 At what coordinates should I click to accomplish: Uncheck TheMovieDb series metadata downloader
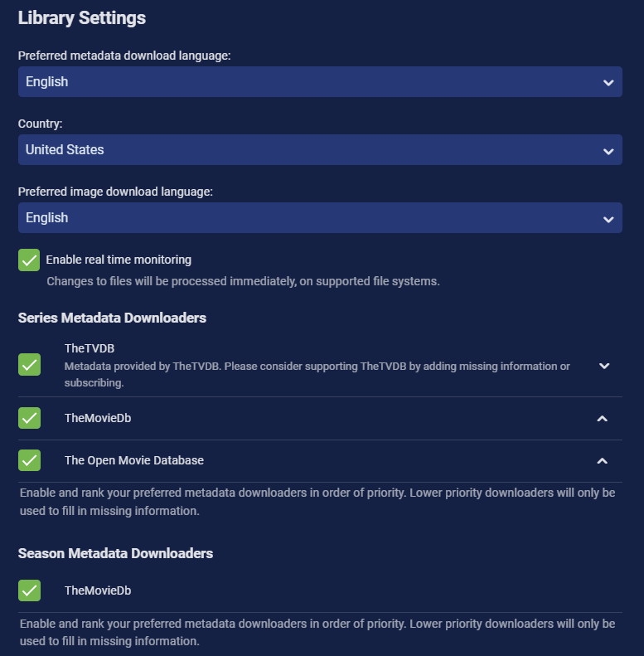[29, 419]
